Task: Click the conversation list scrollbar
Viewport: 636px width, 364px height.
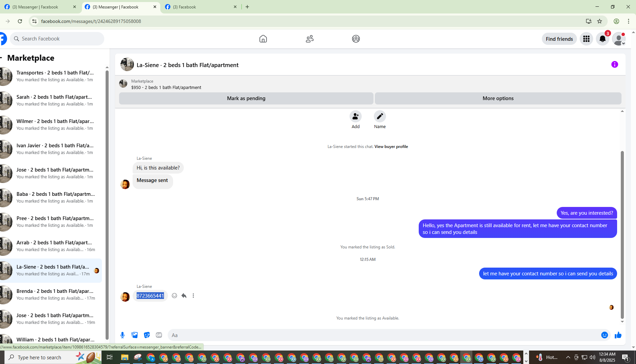Action: (107, 205)
